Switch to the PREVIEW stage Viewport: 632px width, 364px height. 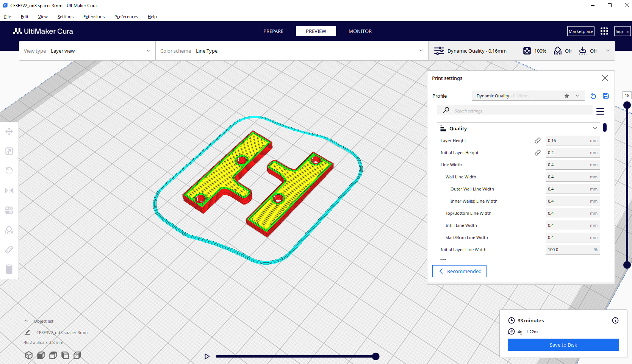click(x=316, y=31)
